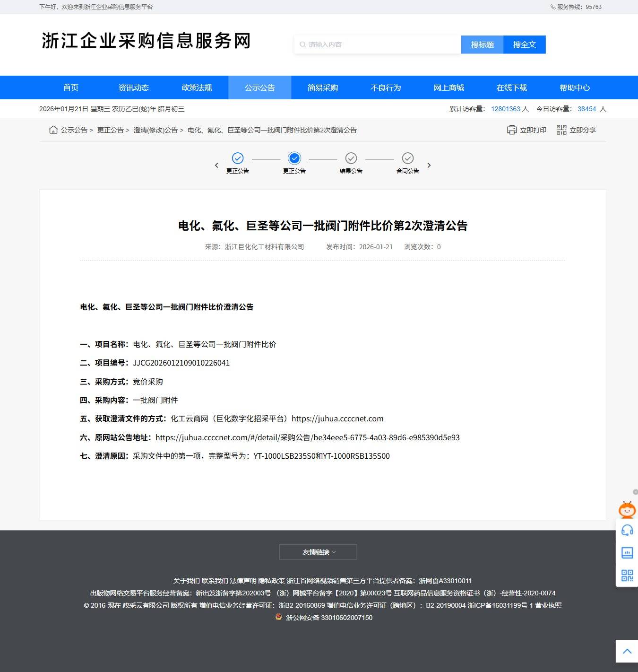The height and width of the screenshot is (672, 638).
Task: Click the 搜标题 search button
Action: pos(482,44)
